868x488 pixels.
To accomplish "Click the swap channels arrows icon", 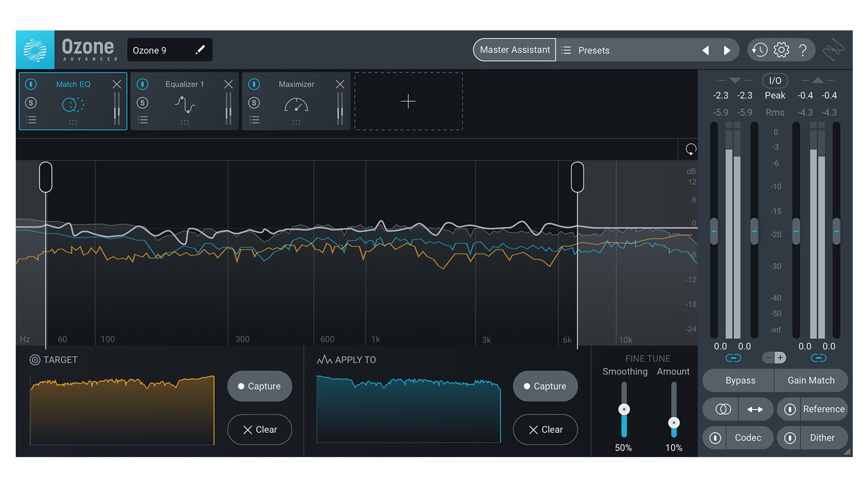I will 755,409.
